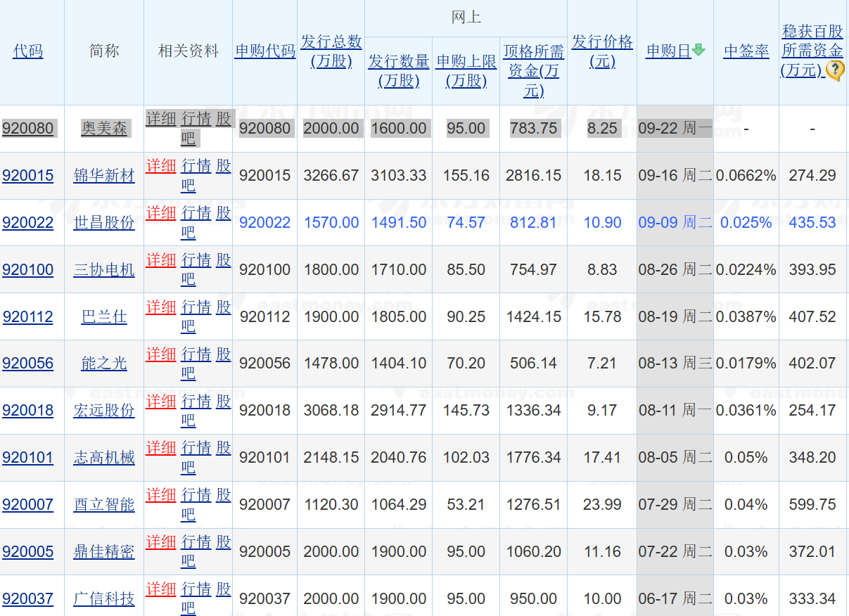Select 锦华新材 中签率 0.0662% cell
This screenshot has height=616, width=849.
coord(746,176)
